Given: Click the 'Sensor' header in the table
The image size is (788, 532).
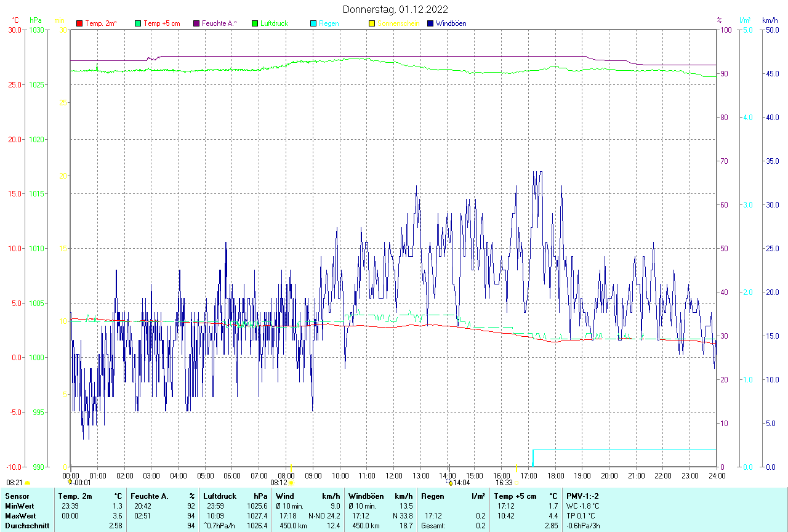Looking at the screenshot, I should 17,496.
